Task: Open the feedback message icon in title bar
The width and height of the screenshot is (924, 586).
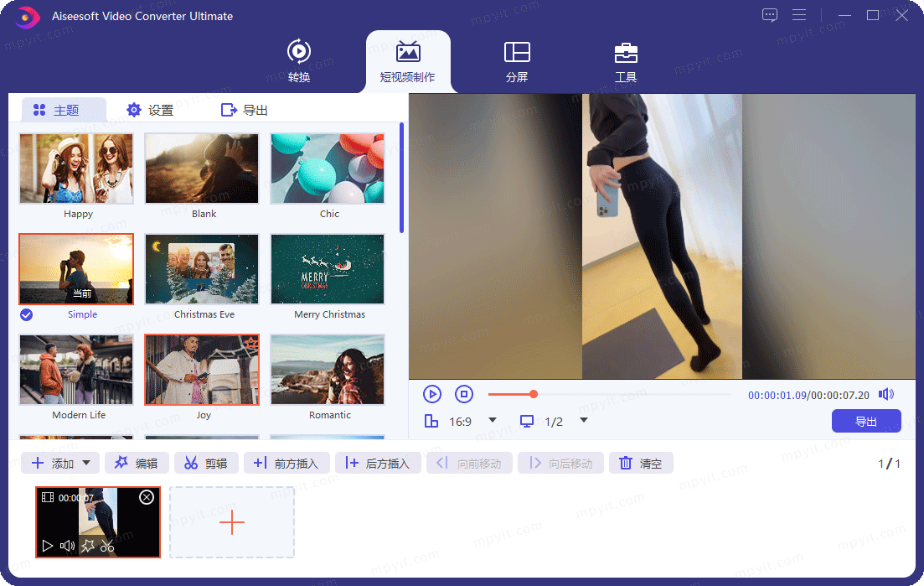Action: click(x=770, y=15)
